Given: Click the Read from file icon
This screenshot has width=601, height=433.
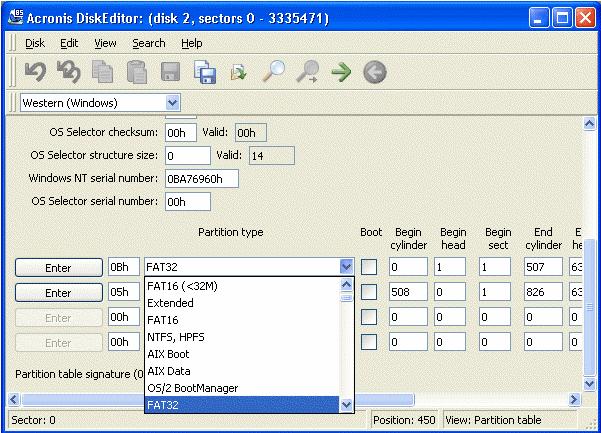Looking at the screenshot, I should pos(238,72).
